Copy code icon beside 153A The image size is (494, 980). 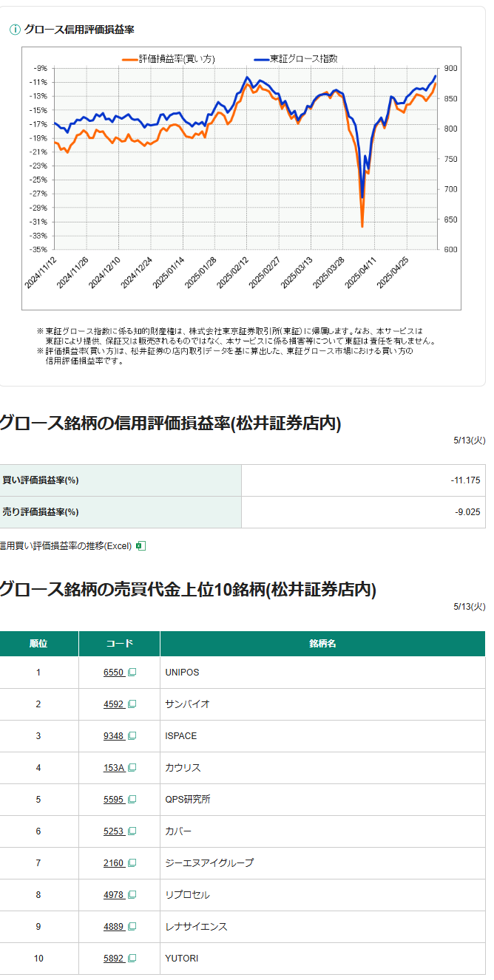point(132,768)
